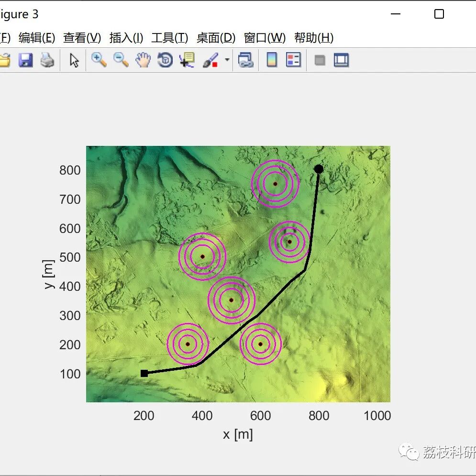Open the 插入(I) menu
The image size is (476, 476).
pyautogui.click(x=126, y=38)
